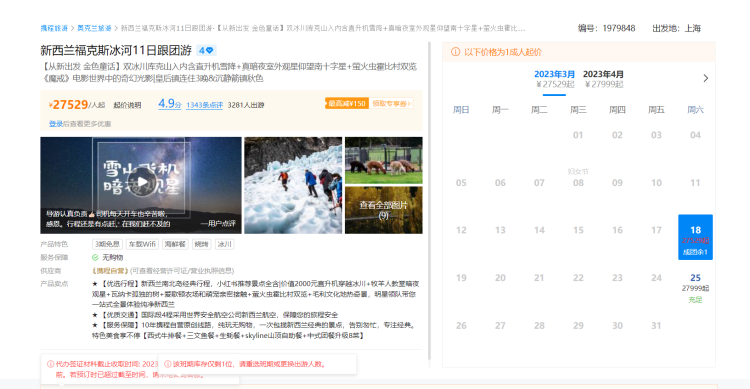Click the 冰川 feature tag
This screenshot has height=389, width=750.
(224, 244)
